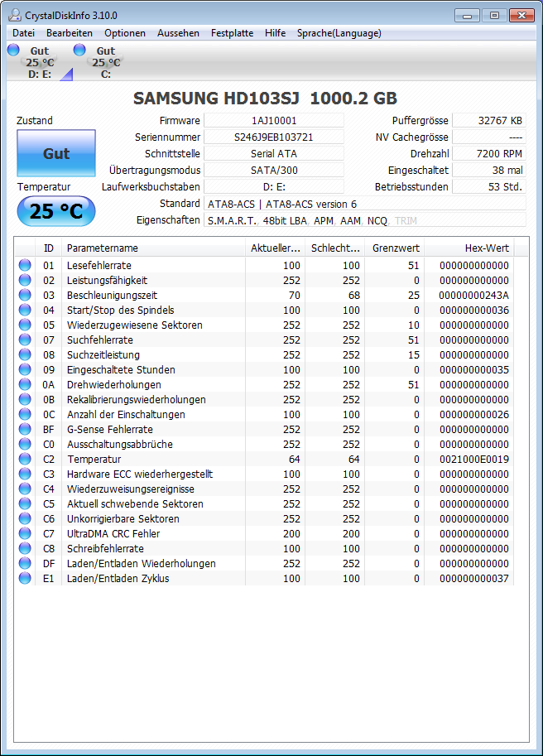
Task: Click status orb for G-Sense Fehlerrate
Action: click(25, 429)
